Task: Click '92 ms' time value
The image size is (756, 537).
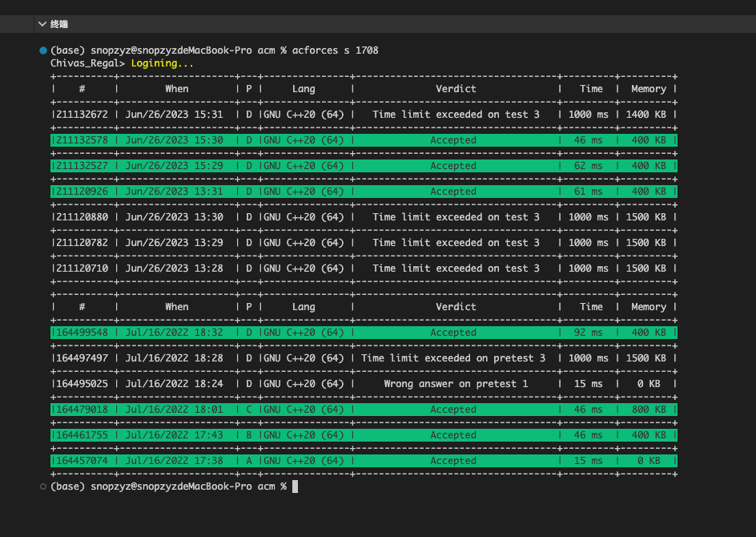Action: coord(588,333)
